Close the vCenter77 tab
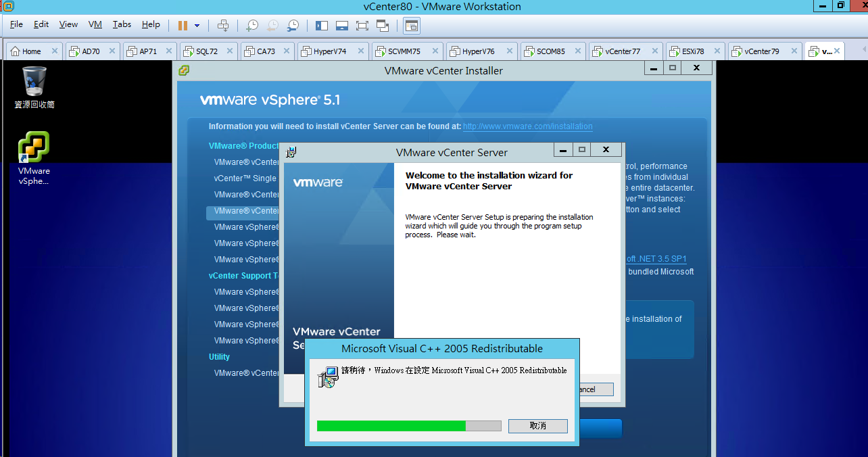The width and height of the screenshot is (868, 457). [654, 51]
